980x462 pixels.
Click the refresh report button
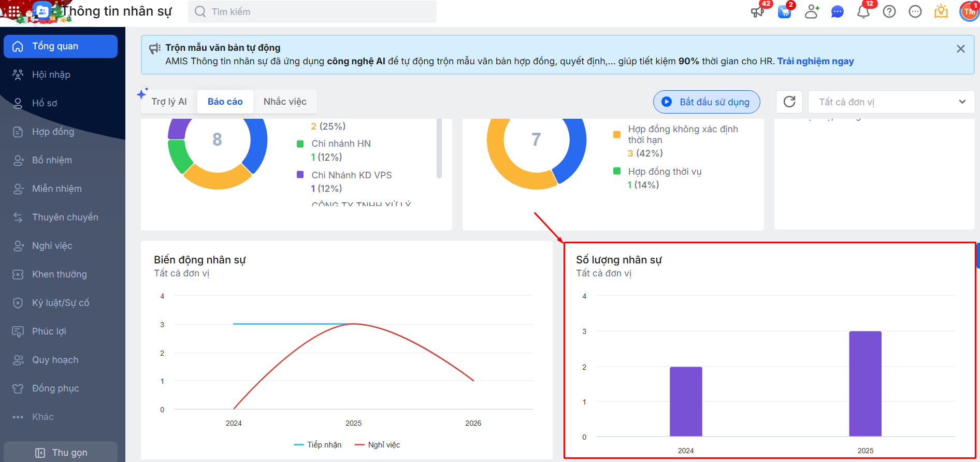tap(789, 102)
